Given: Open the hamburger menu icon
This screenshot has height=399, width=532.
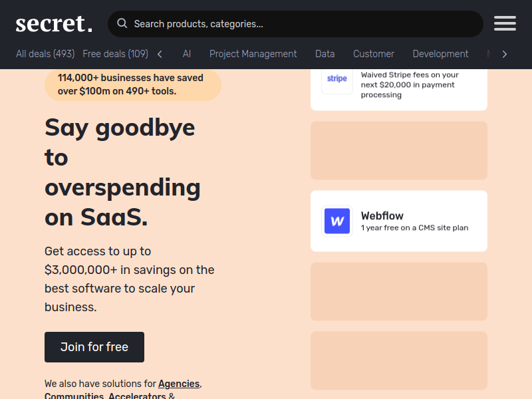Looking at the screenshot, I should pyautogui.click(x=505, y=23).
